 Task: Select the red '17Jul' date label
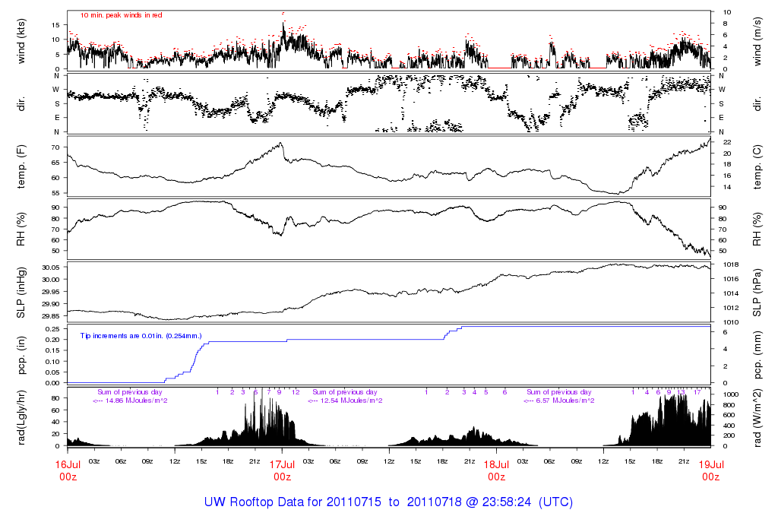coord(283,465)
